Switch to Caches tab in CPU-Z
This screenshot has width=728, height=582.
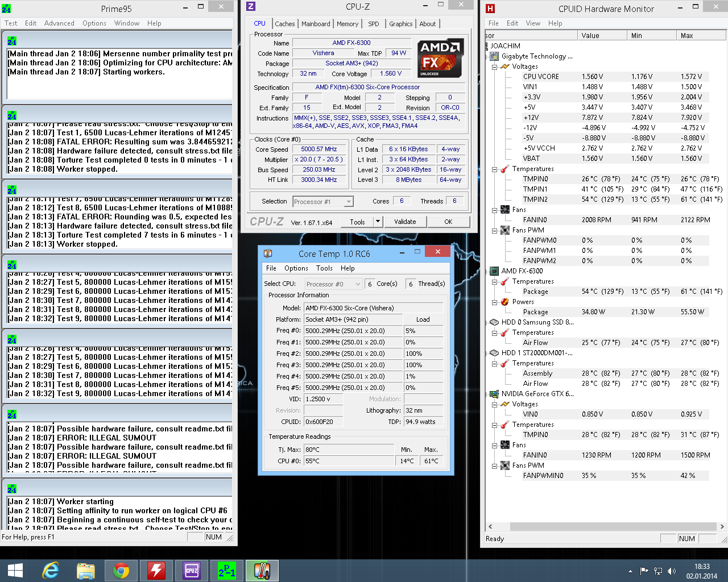285,24
